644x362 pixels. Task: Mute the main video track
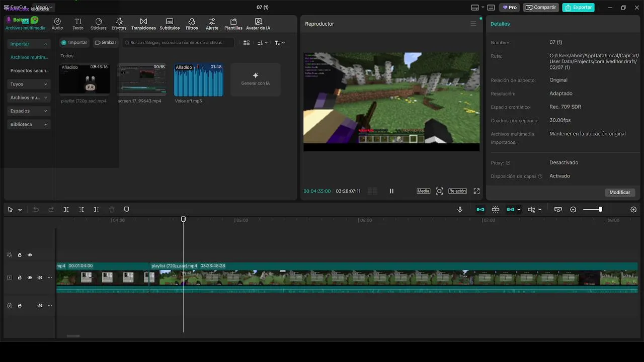click(x=40, y=278)
